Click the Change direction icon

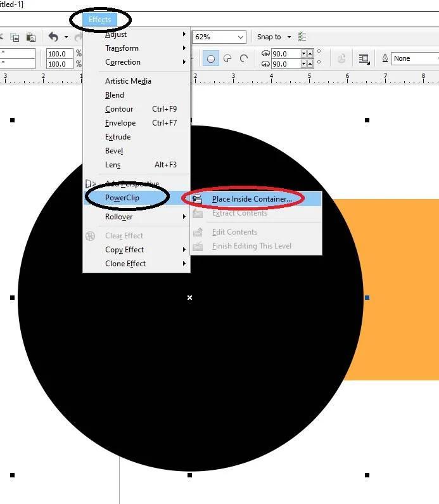pos(341,58)
